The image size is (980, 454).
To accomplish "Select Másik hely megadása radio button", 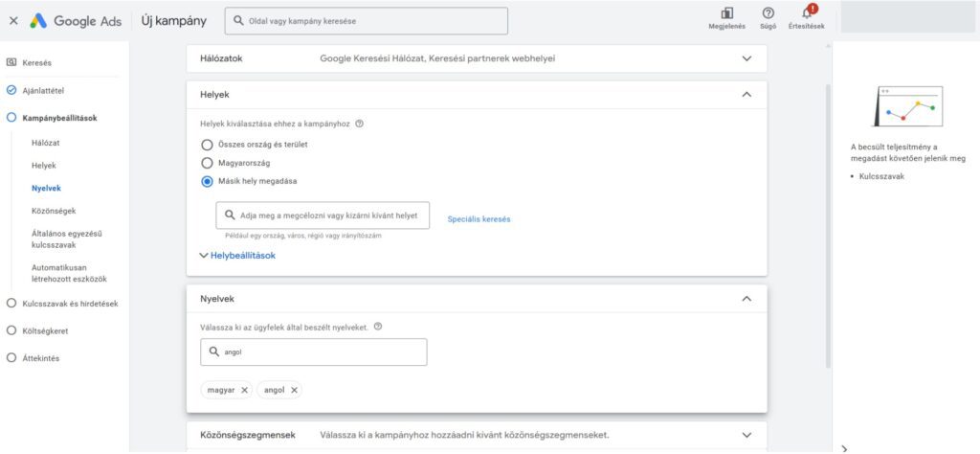I will click(x=206, y=181).
